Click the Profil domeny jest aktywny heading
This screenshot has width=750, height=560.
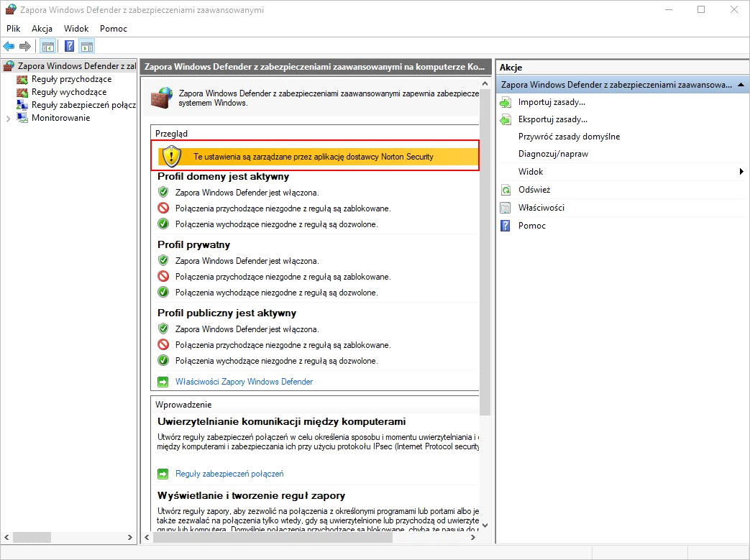pos(224,176)
